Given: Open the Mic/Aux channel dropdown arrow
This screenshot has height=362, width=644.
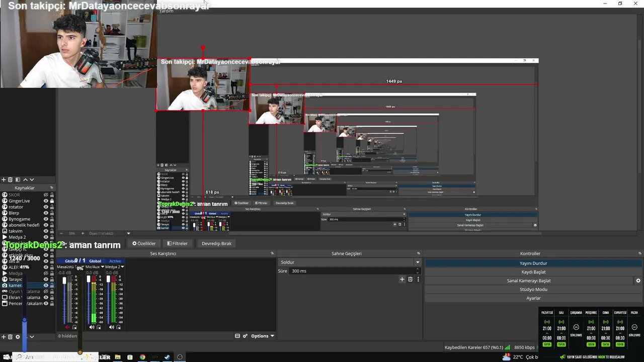Looking at the screenshot, I should click(x=102, y=267).
